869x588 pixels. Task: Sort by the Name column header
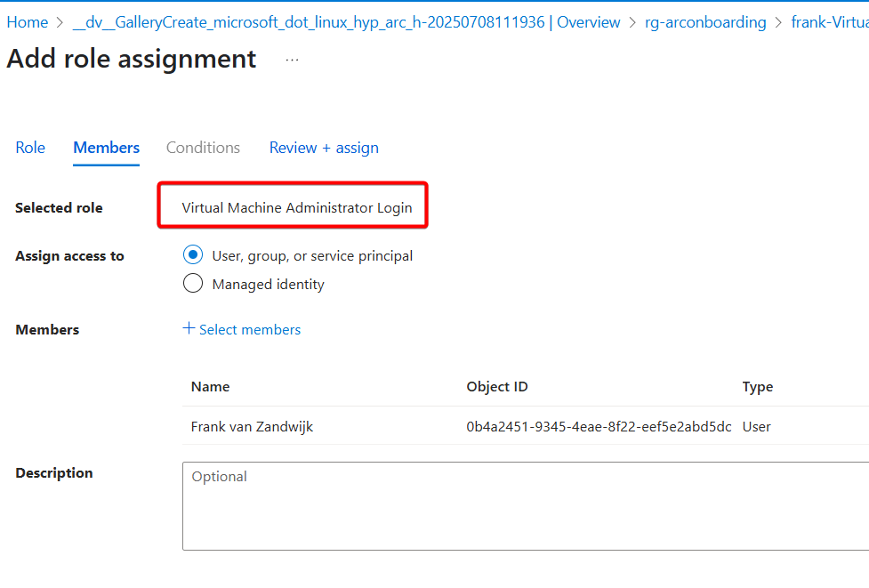(210, 386)
